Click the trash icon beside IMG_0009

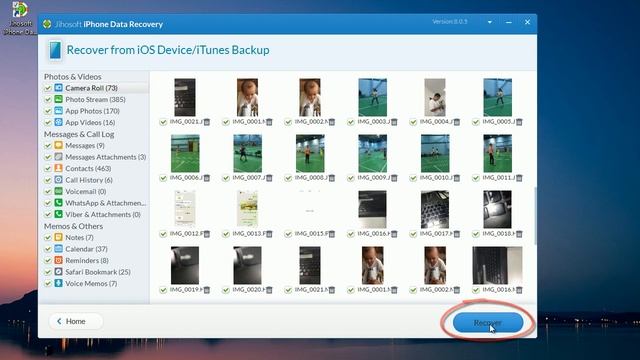pyautogui.click(x=394, y=178)
